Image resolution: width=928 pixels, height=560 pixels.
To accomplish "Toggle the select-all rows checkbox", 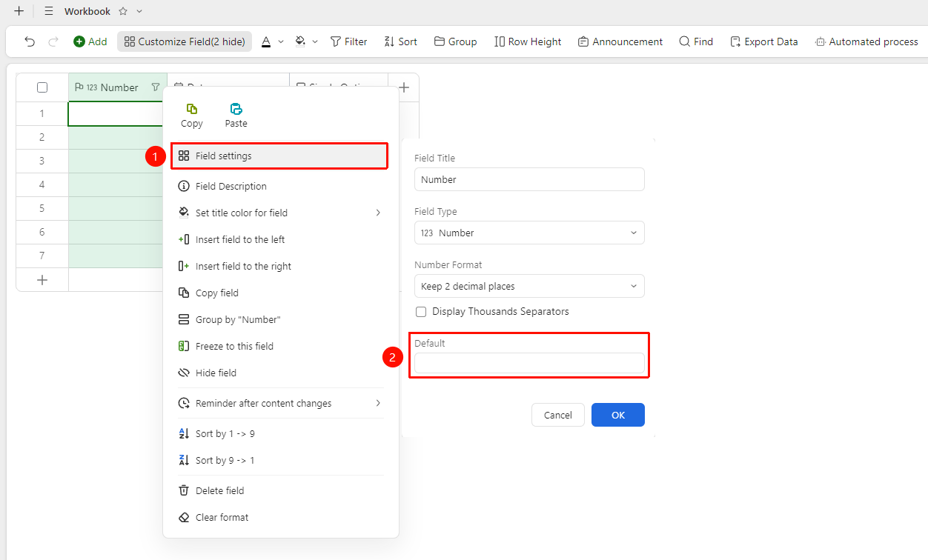I will point(42,87).
